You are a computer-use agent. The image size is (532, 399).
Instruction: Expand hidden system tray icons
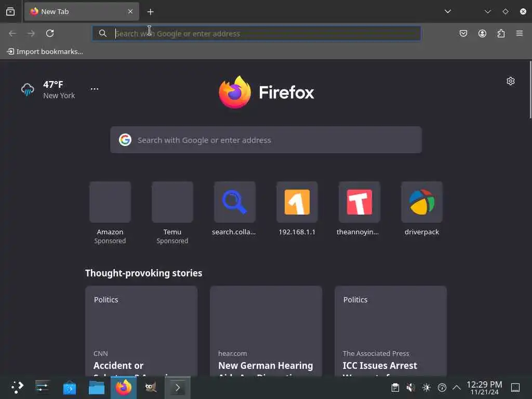457,388
